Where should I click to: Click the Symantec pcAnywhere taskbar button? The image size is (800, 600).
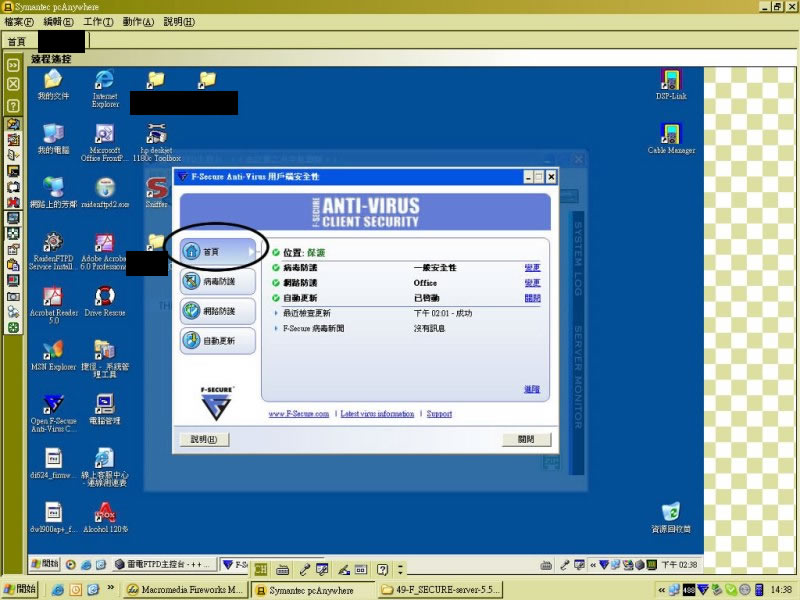click(x=312, y=590)
